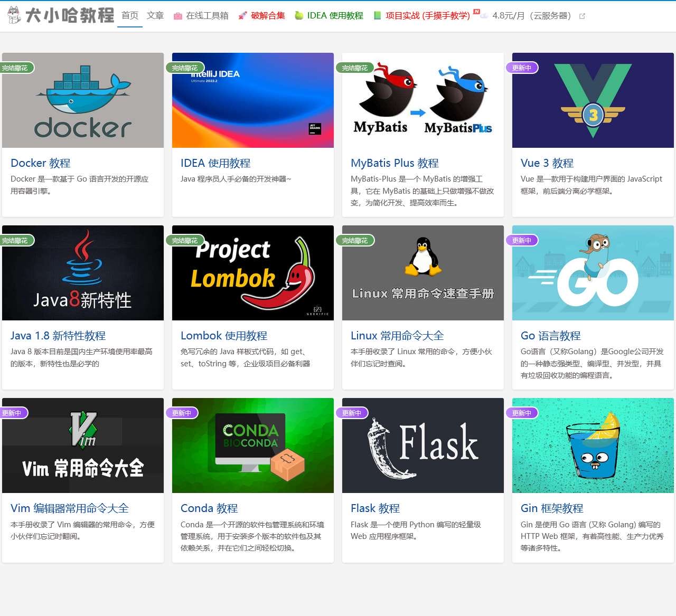Click the 完结撒花 badge on Java8 card
The width and height of the screenshot is (676, 616).
click(17, 240)
